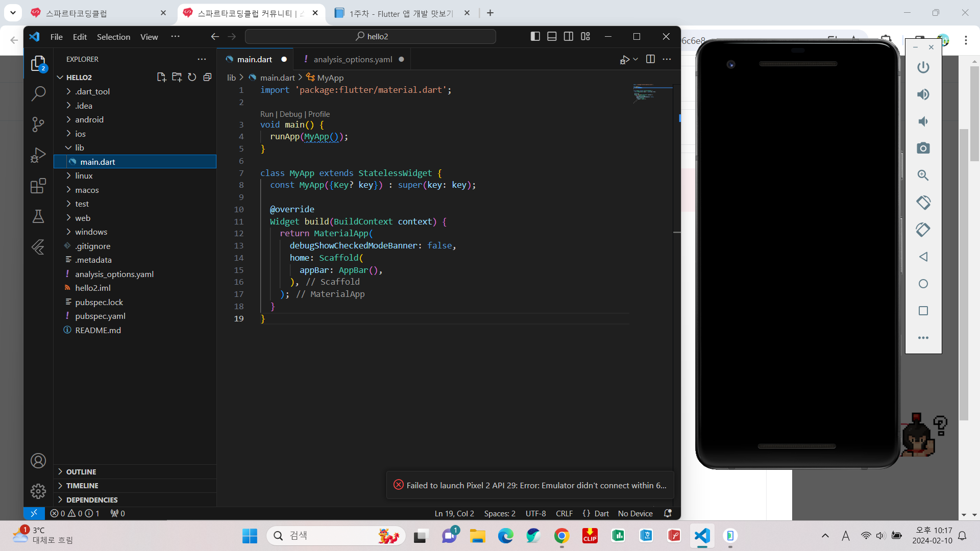Toggle the secondary side bar

569,36
